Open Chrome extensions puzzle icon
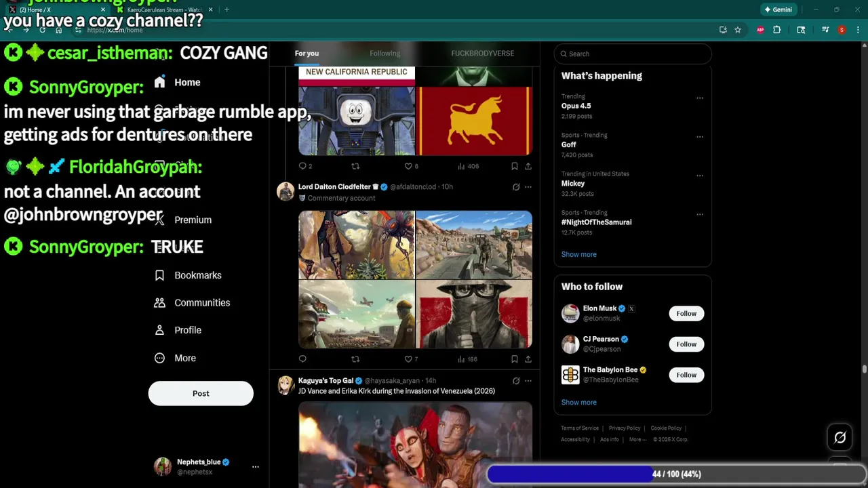Viewport: 868px width, 488px height. coord(777,30)
